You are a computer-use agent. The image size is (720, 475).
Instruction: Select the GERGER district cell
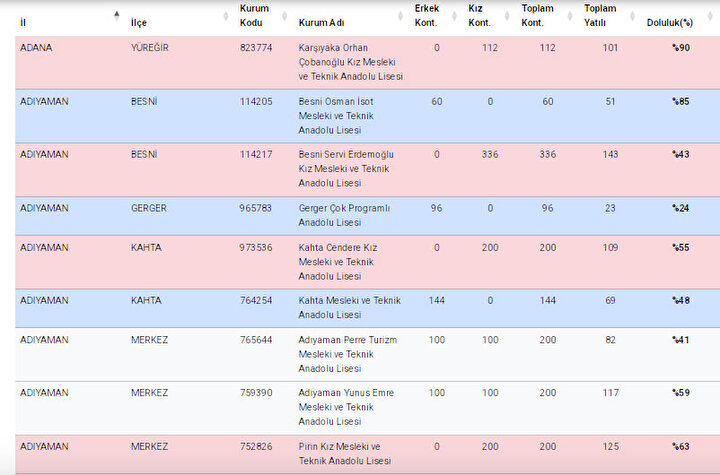149,208
